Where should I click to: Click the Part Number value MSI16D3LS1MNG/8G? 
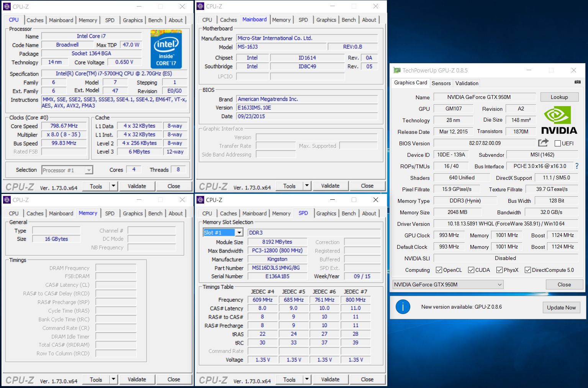[x=277, y=268]
